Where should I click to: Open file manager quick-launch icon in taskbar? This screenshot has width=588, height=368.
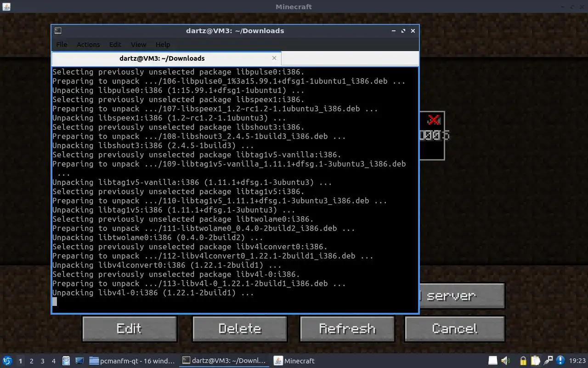pyautogui.click(x=66, y=361)
